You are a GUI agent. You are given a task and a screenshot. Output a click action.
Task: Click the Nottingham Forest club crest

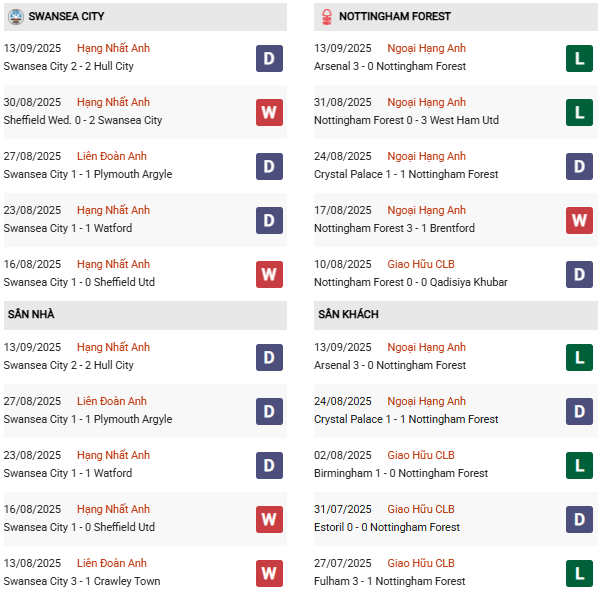326,17
